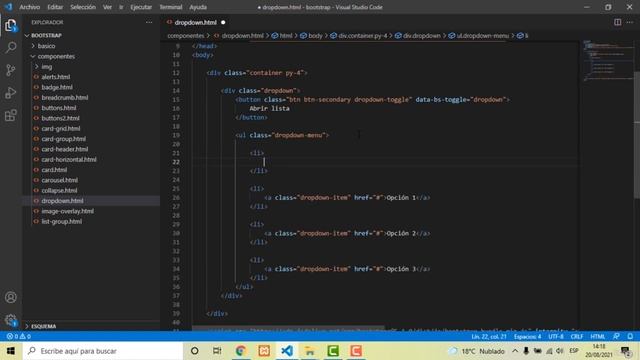This screenshot has width=640, height=360.
Task: Open buttons.html in the explorer
Action: [x=59, y=108]
